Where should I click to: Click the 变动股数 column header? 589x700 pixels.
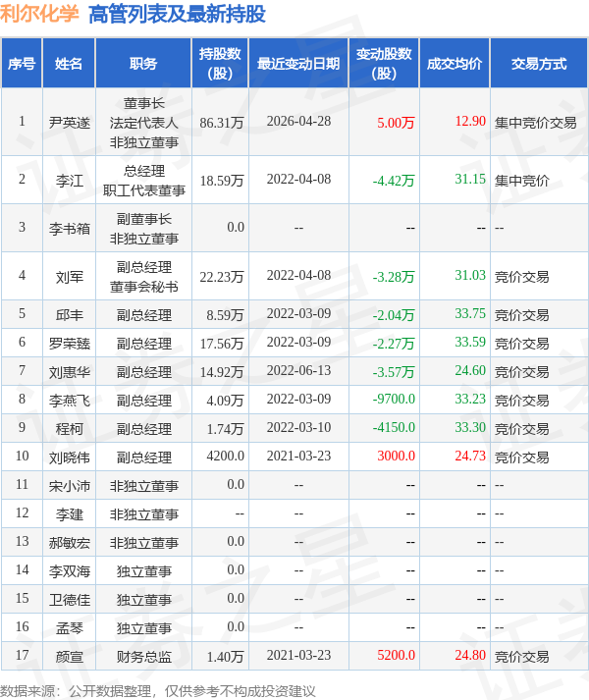click(384, 64)
